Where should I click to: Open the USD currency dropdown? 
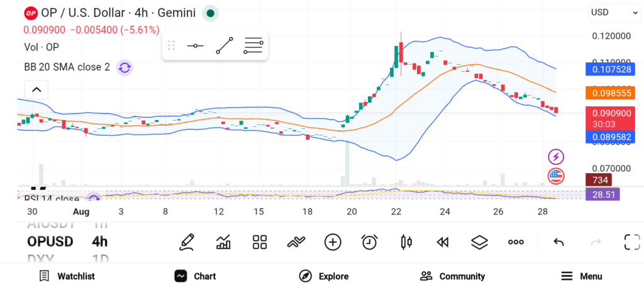[x=614, y=13]
